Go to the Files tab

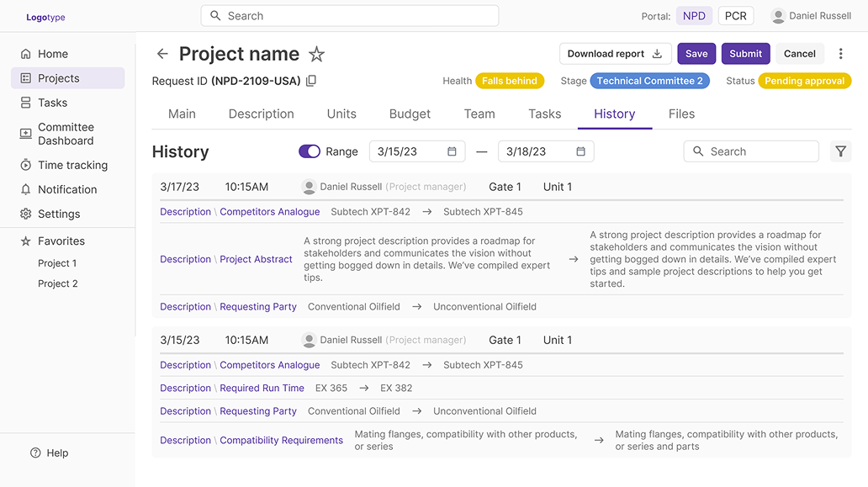click(x=681, y=114)
